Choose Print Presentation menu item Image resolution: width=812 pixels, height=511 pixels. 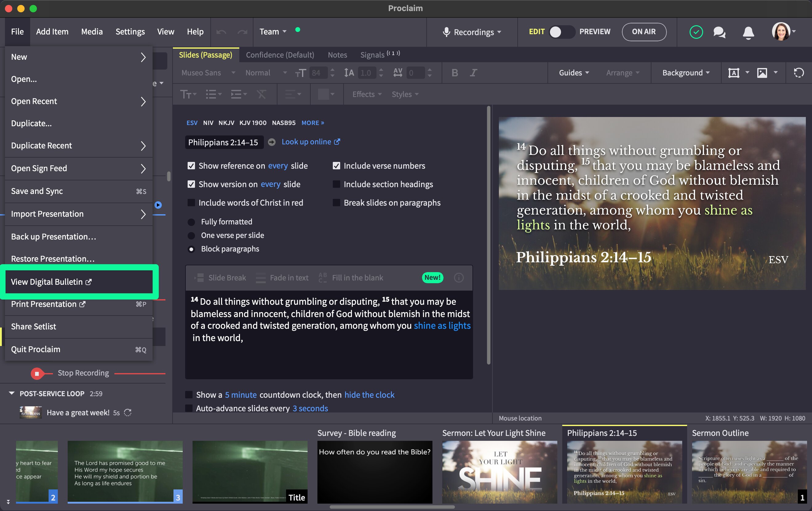tap(78, 304)
